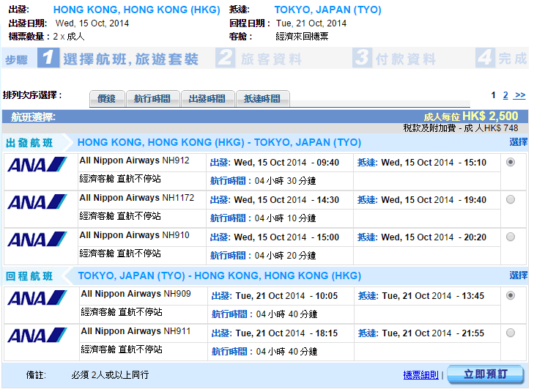Click the >> next page link
Screen dimensions: 534x392
tap(520, 95)
